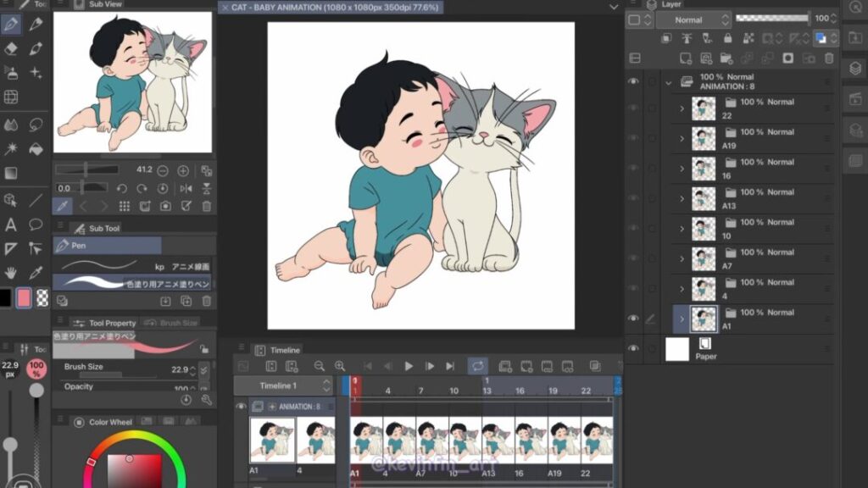Pick the Fill bucket tool
Image resolution: width=868 pixels, height=488 pixels.
coord(36,149)
